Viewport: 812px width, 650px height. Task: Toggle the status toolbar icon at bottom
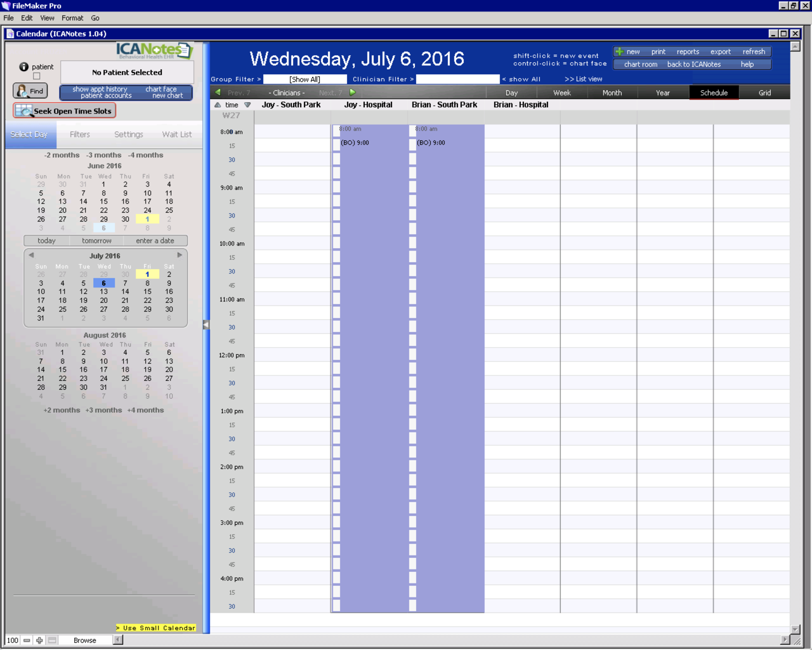pyautogui.click(x=52, y=640)
